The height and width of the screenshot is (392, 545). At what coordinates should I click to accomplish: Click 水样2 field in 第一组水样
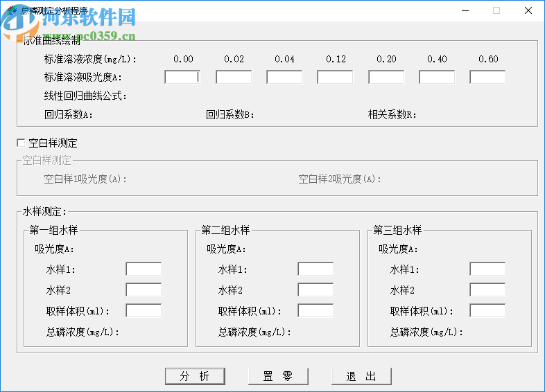coord(144,290)
